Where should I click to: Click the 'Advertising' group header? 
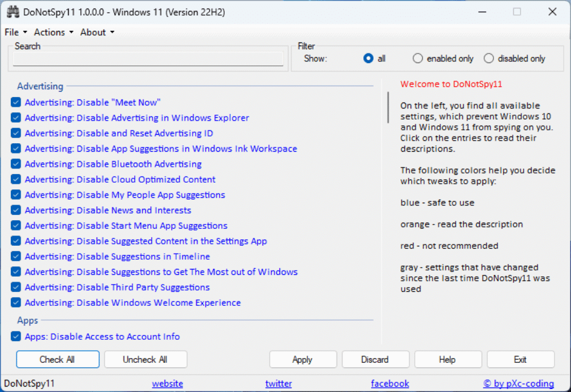[40, 86]
